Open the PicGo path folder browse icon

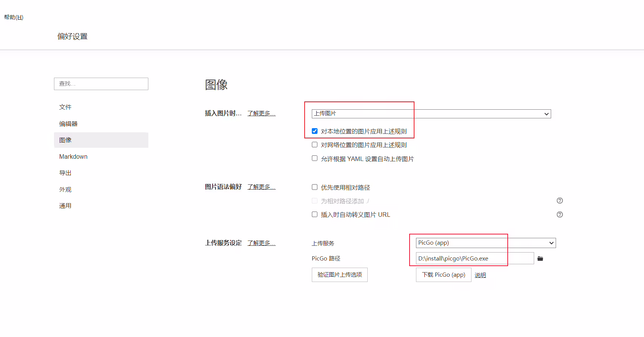coord(540,259)
